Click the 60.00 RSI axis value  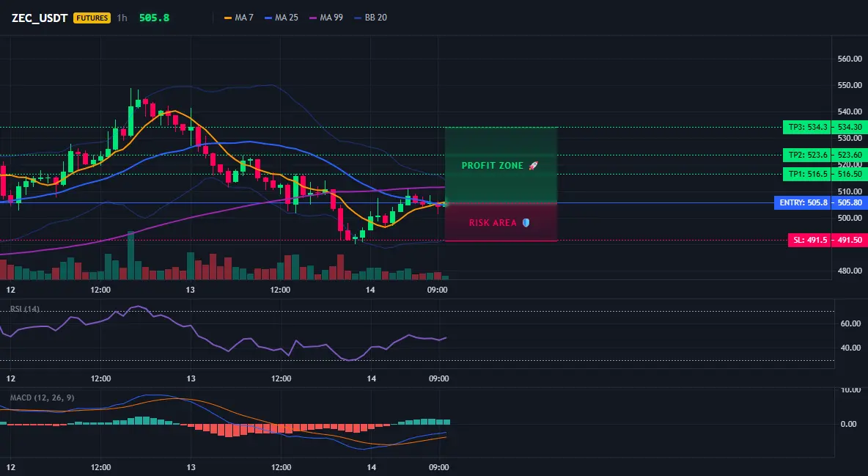pyautogui.click(x=850, y=323)
